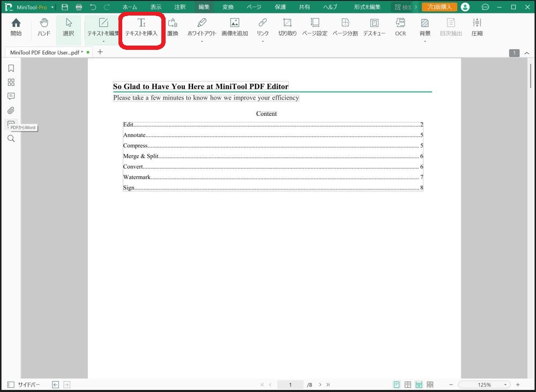Go to the 開始 home start icon
536x392 pixels.
click(x=16, y=27)
